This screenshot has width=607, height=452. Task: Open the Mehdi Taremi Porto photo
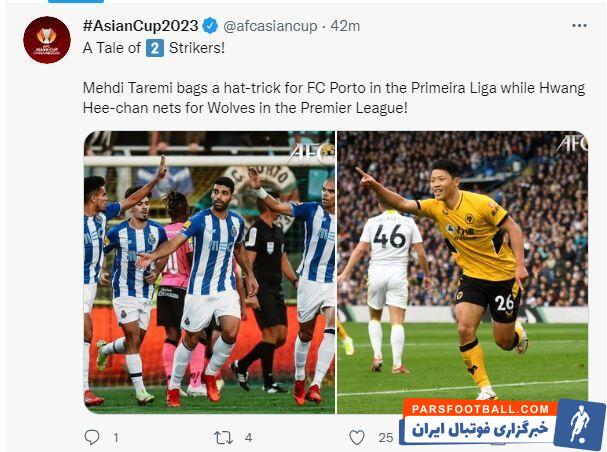pos(209,272)
